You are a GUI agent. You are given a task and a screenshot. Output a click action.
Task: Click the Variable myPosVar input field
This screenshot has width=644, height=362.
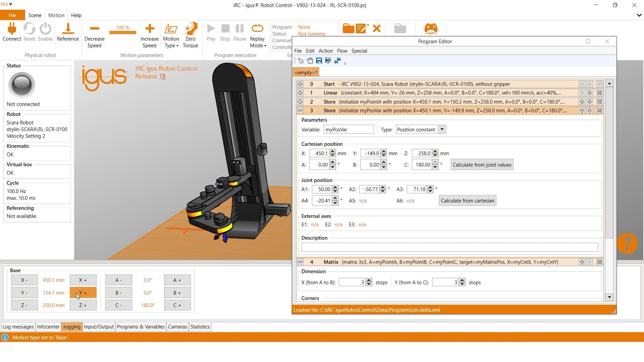348,129
